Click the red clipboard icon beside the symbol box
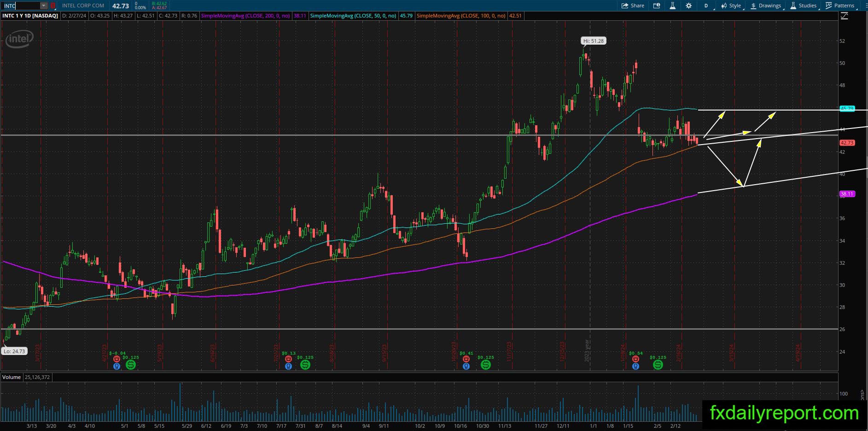Viewport: 868px width, 431px height. pyautogui.click(x=53, y=6)
